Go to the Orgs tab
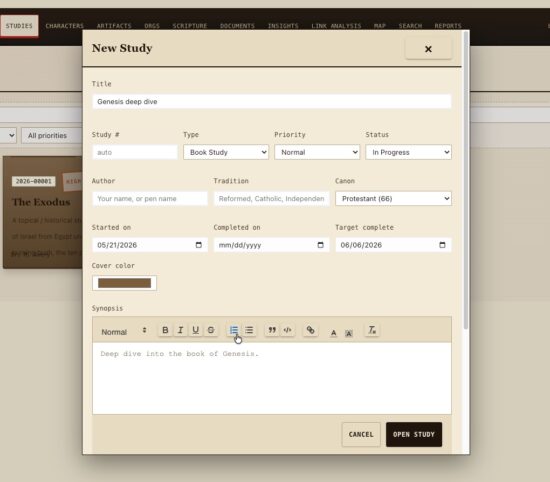The image size is (550, 482). [152, 26]
